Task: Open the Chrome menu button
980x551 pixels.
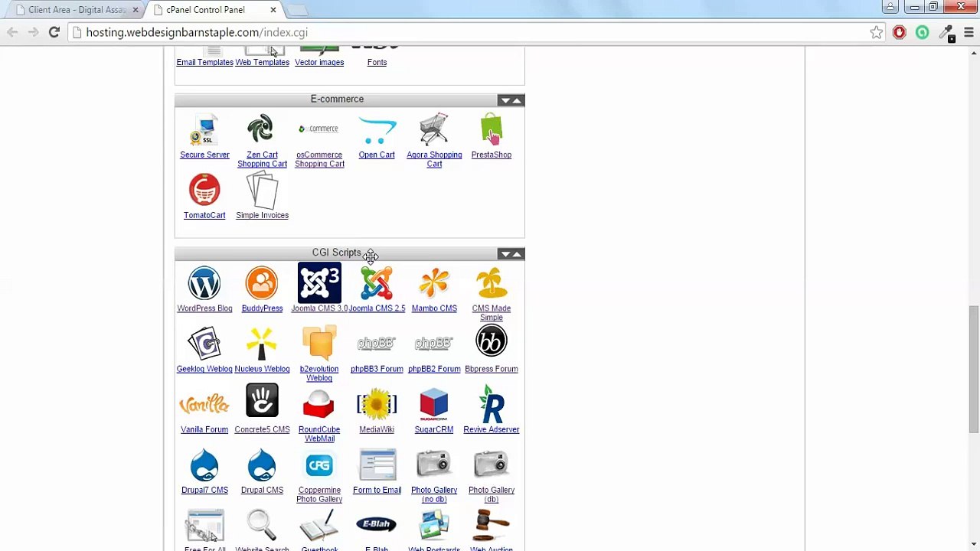Action: [969, 32]
